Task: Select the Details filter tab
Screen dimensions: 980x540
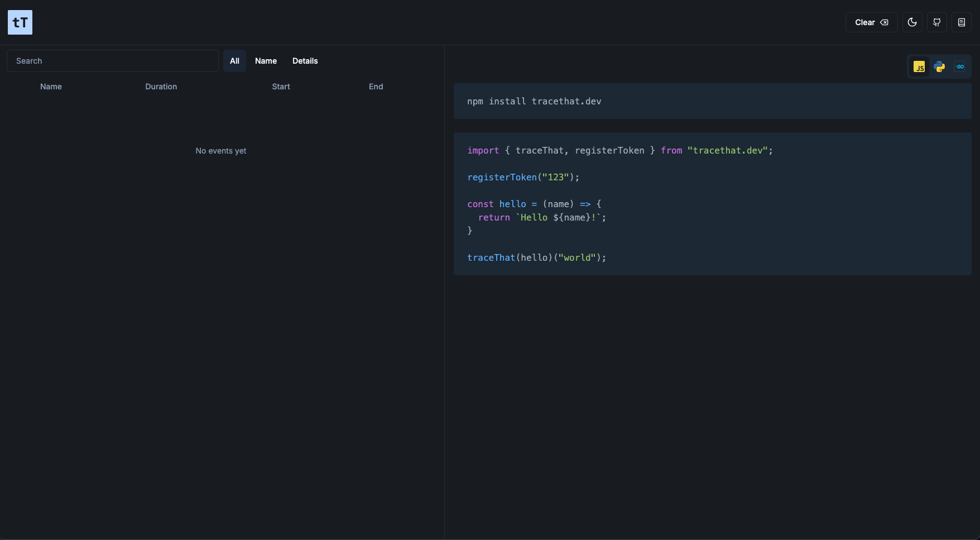Action: point(305,61)
